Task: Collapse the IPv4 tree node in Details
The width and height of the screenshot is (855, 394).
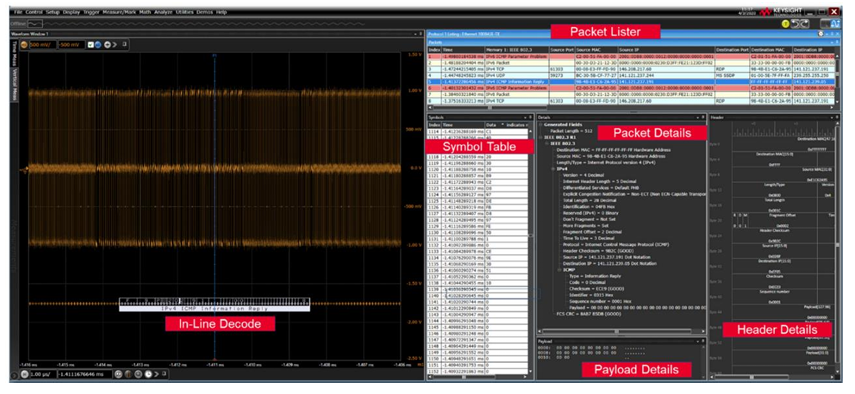Action: [x=552, y=168]
